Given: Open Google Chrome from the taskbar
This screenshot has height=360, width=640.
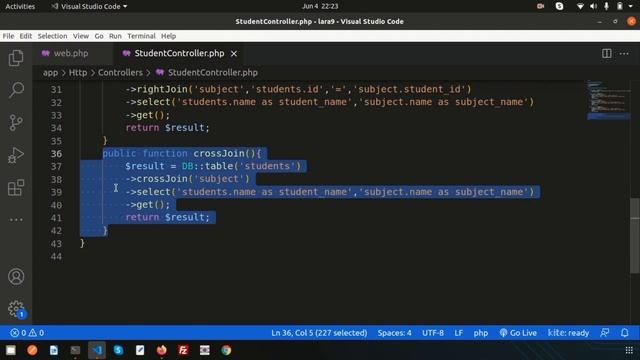Looking at the screenshot, I should pos(226,350).
